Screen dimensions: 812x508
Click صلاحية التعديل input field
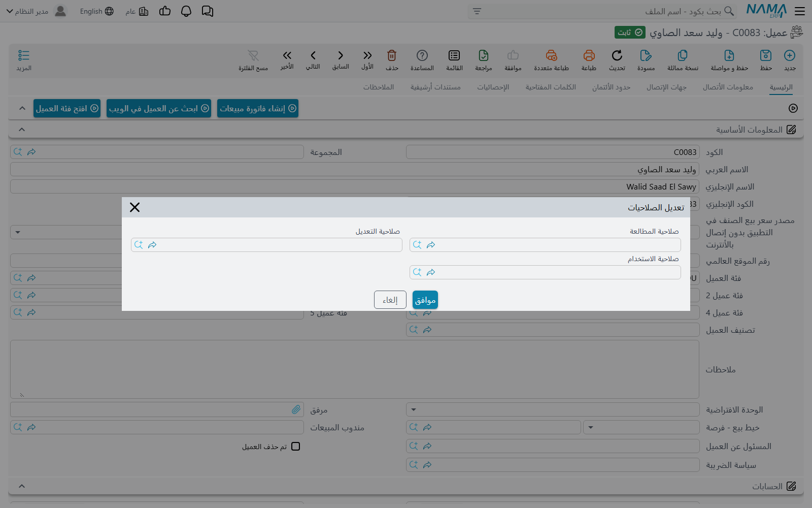tap(266, 245)
